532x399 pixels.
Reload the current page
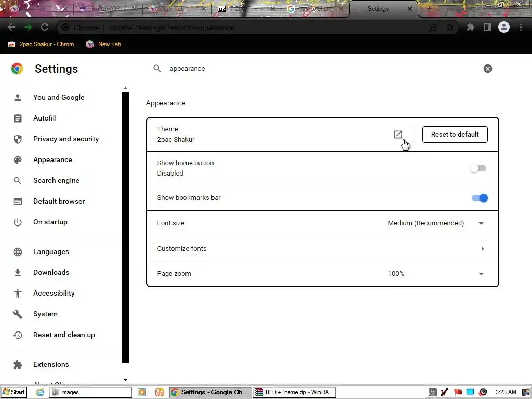coord(45,27)
